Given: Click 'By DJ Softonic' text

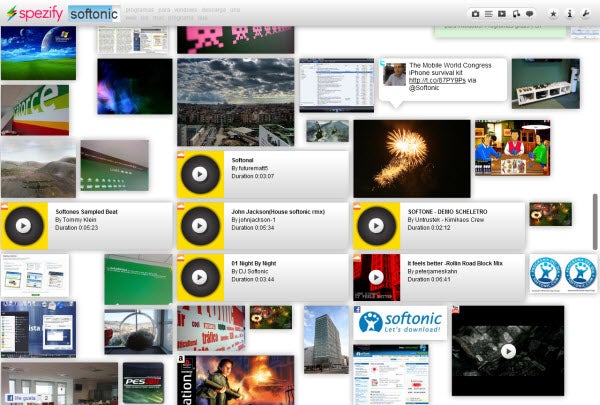Looking at the screenshot, I should click(250, 271).
